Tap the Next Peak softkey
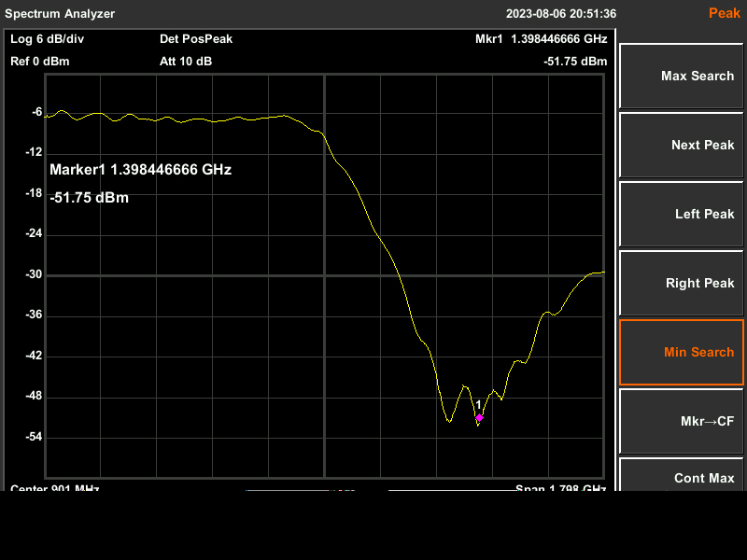Viewport: 747px width, 560px height. [682, 146]
